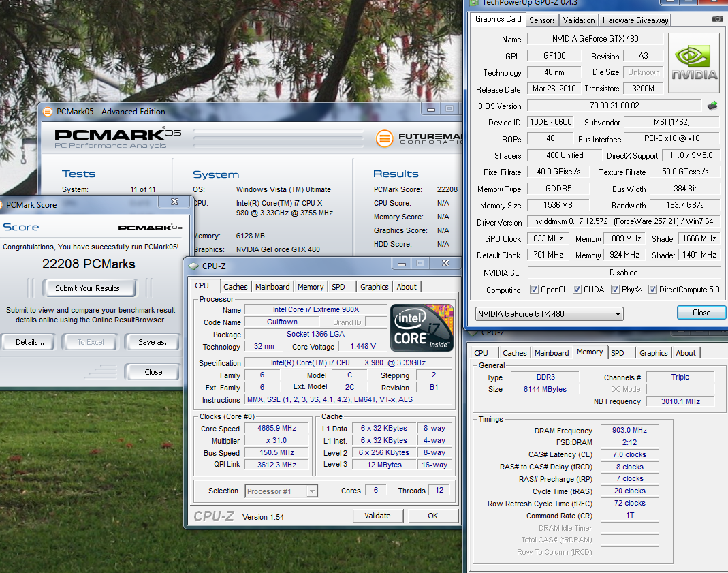Image resolution: width=728 pixels, height=573 pixels.
Task: Click the Driver Version field in GPU-Z
Action: click(x=623, y=221)
